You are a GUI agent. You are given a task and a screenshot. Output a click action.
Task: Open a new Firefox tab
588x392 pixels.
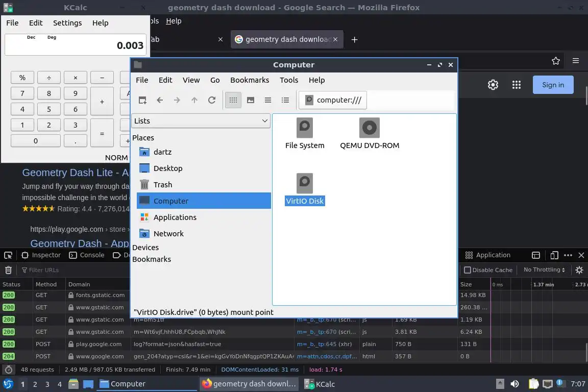(354, 39)
